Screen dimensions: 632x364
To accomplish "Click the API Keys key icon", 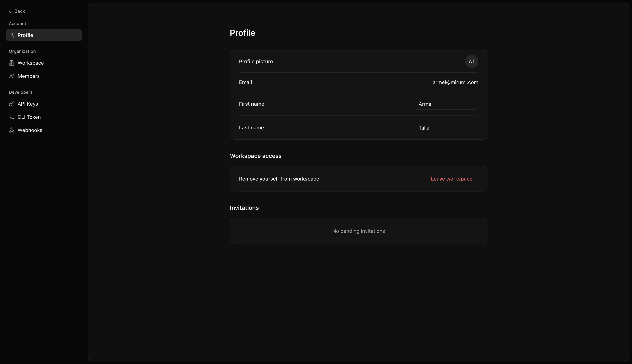I will click(x=12, y=104).
